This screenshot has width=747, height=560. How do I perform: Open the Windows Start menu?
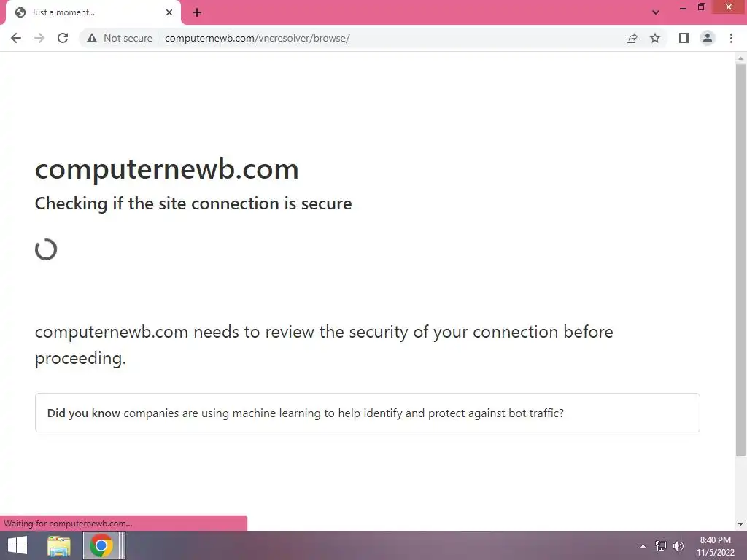point(18,545)
